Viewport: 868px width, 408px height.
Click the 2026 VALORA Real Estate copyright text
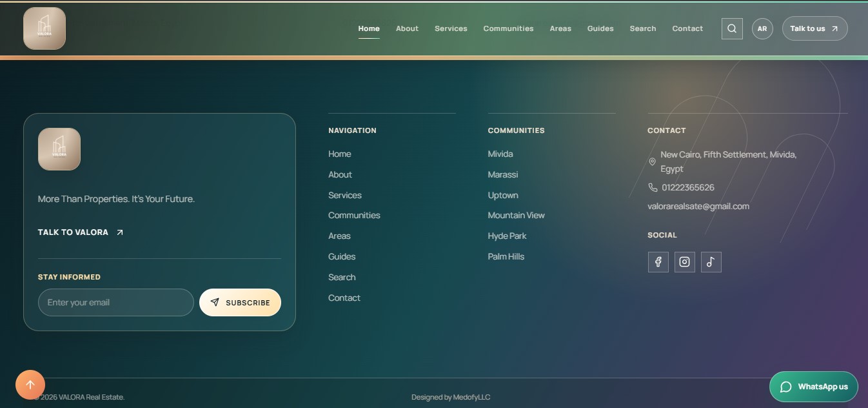(79, 397)
